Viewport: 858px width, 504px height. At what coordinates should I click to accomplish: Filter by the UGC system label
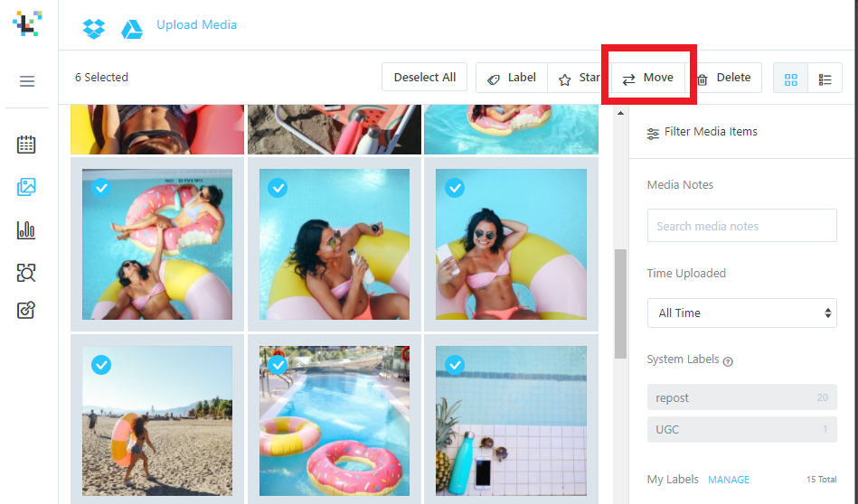[x=741, y=429]
